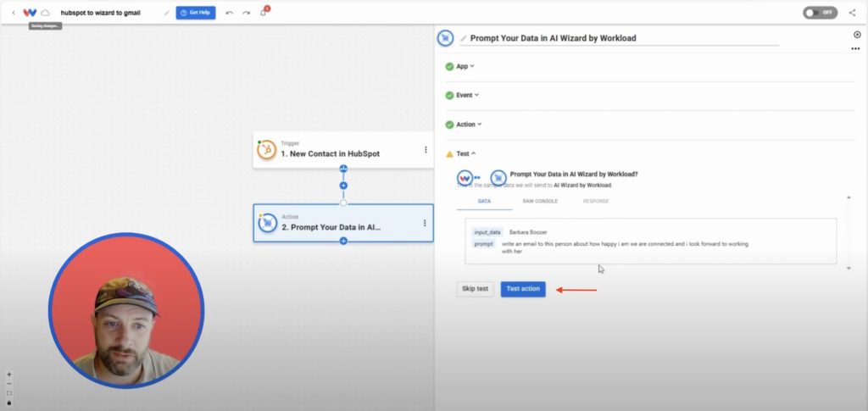Select the New Contact in HubSpot trigger
The height and width of the screenshot is (411, 868).
point(343,150)
